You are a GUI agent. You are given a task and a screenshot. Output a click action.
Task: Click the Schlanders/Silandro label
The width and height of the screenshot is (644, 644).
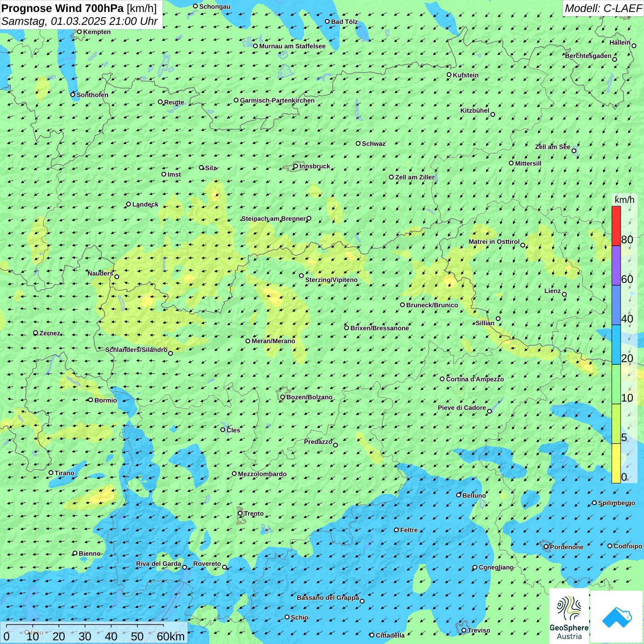click(x=136, y=350)
